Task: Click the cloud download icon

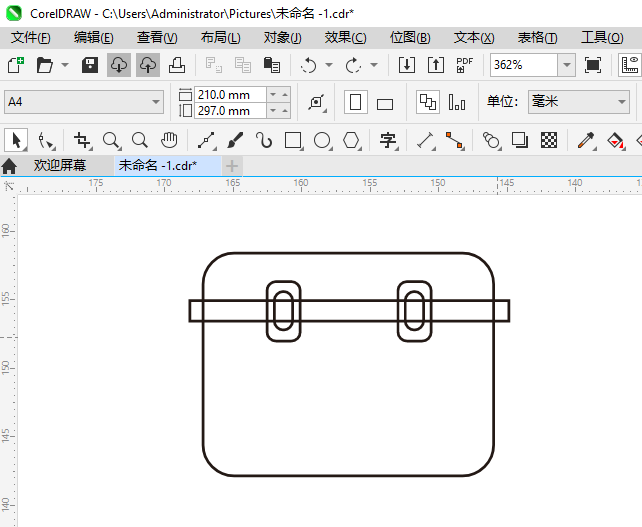Action: pos(119,65)
